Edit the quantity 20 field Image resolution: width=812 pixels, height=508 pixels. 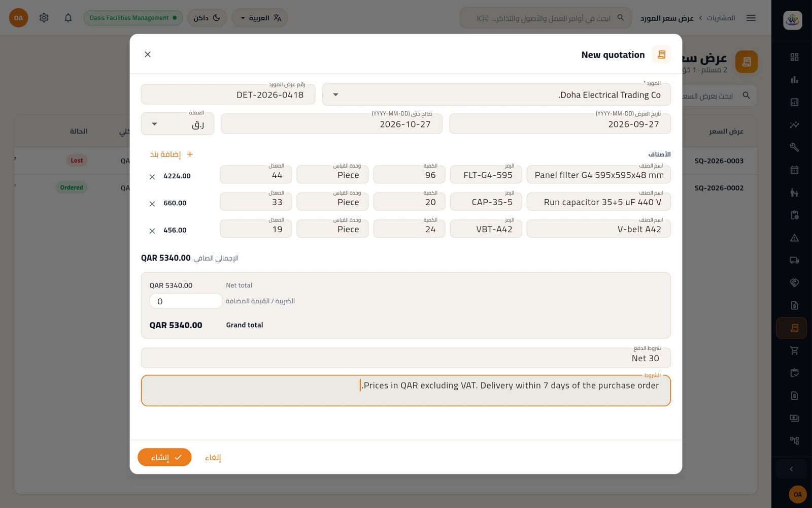pos(409,202)
